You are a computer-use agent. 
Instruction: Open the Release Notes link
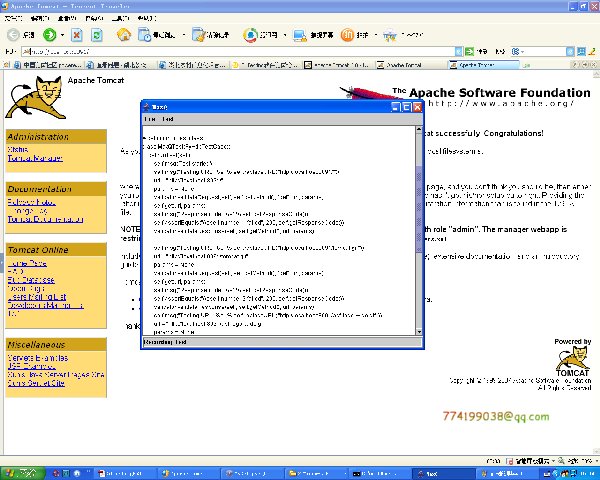tap(31, 202)
